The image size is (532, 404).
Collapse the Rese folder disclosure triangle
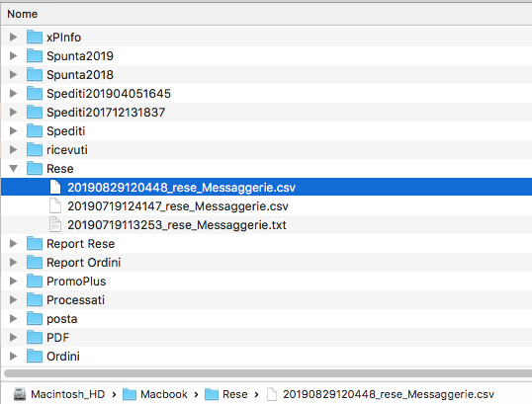(13, 169)
